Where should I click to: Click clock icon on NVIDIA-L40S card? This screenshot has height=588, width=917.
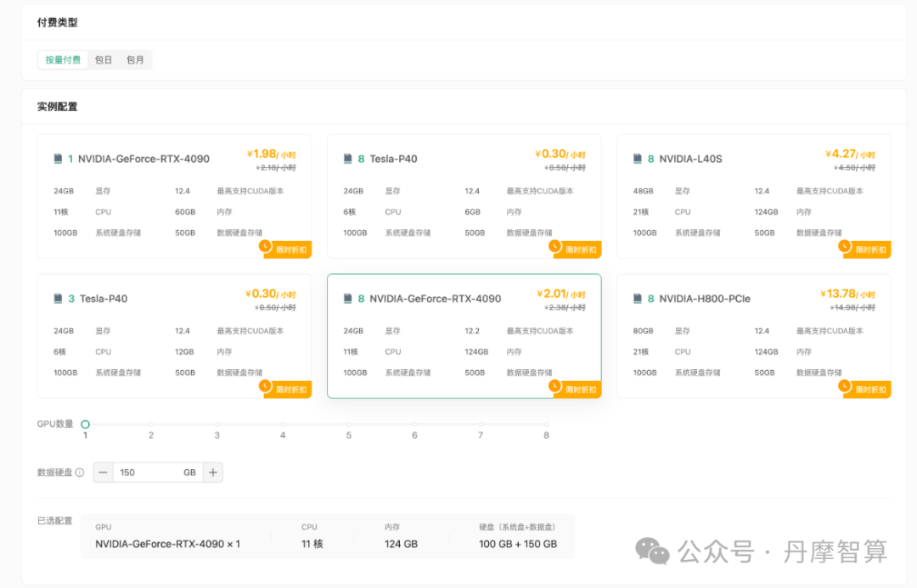pyautogui.click(x=845, y=246)
